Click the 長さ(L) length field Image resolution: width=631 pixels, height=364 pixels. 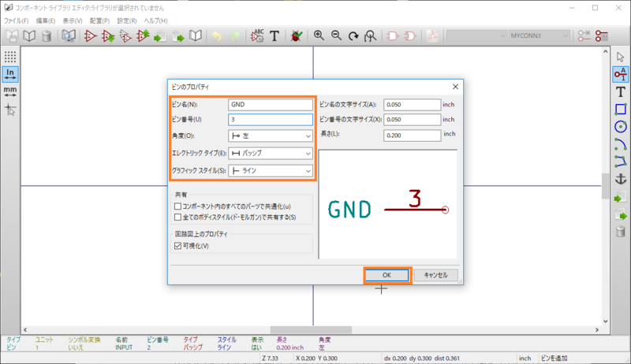(412, 136)
